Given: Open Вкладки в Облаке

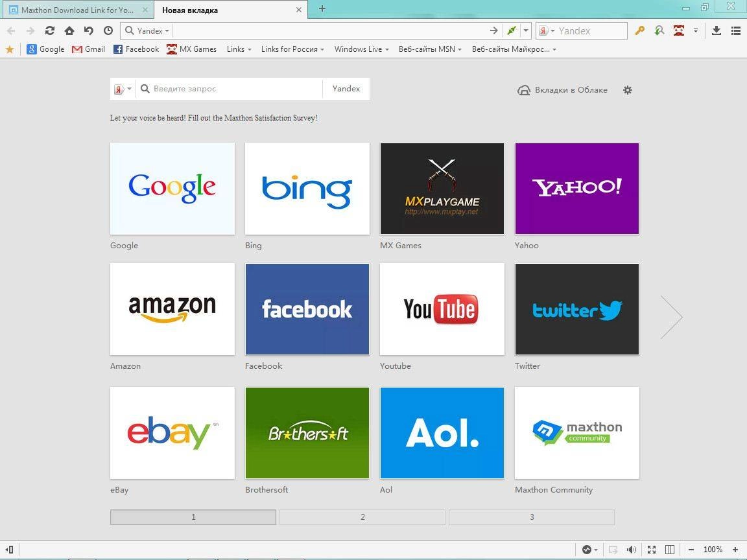Looking at the screenshot, I should 562,90.
